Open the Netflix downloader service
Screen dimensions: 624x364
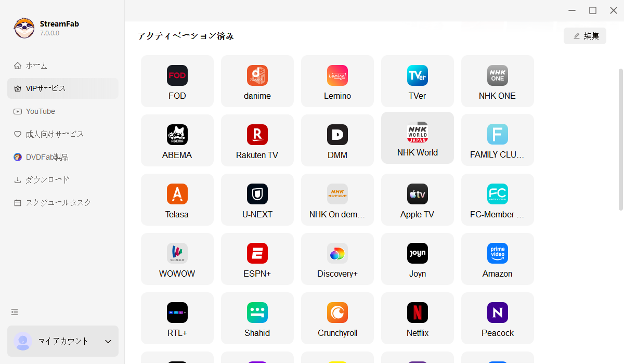[x=417, y=318]
